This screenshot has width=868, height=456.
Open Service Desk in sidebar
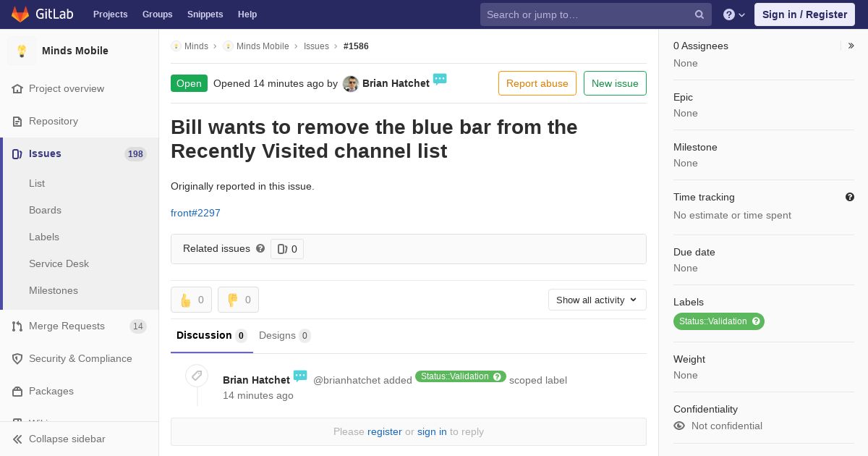tap(59, 263)
